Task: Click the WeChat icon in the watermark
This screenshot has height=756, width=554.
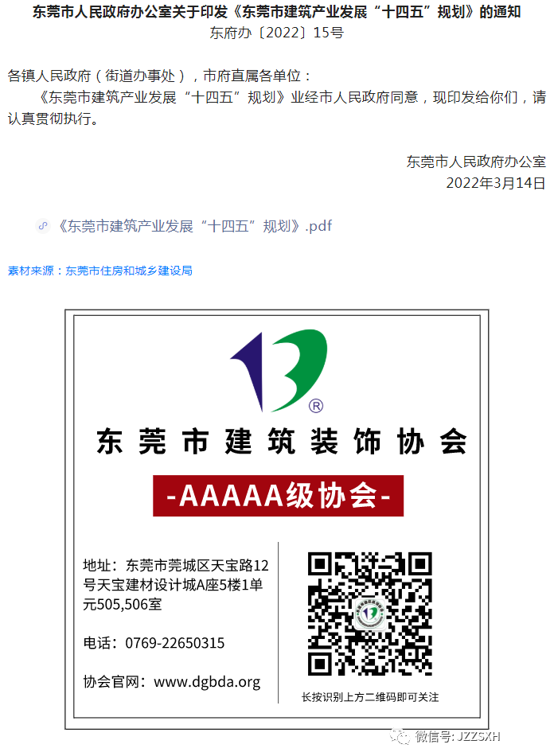Action: pyautogui.click(x=400, y=736)
